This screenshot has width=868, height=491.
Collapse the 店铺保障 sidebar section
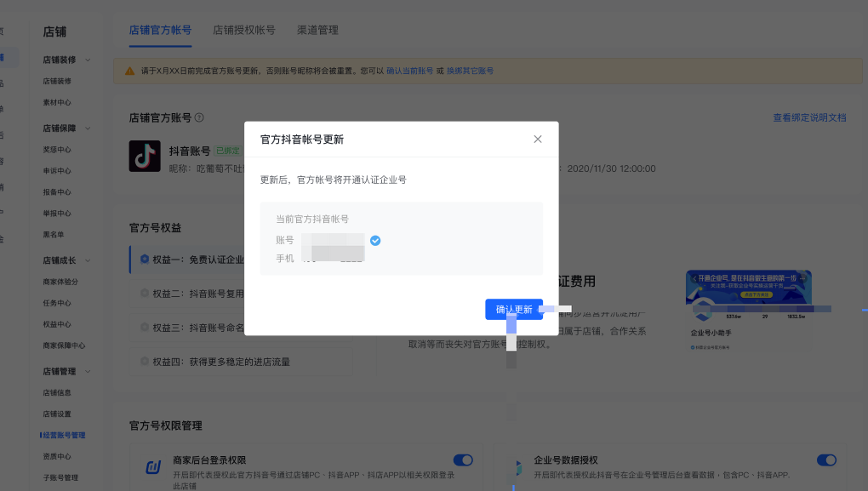pos(89,128)
